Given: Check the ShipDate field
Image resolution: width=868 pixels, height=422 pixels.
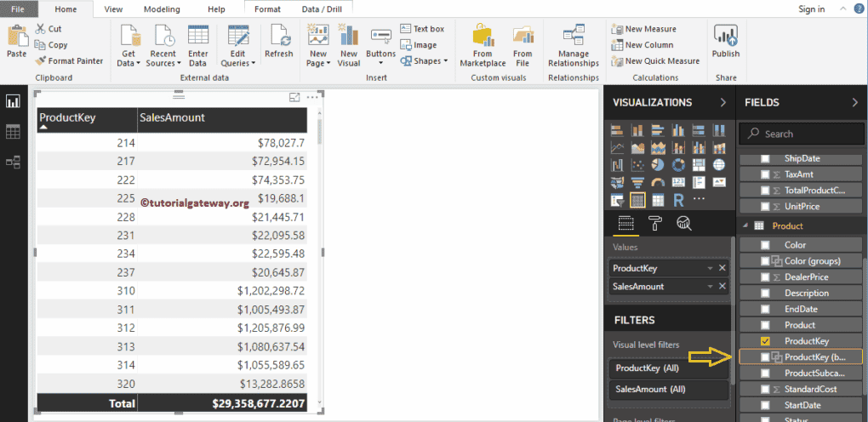Looking at the screenshot, I should [765, 158].
